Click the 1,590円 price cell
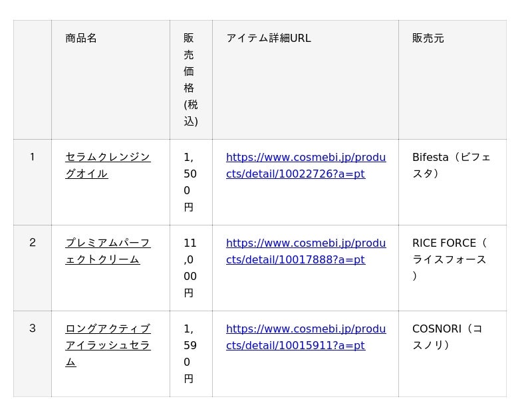Image resolution: width=532 pixels, height=417 pixels. point(190,354)
